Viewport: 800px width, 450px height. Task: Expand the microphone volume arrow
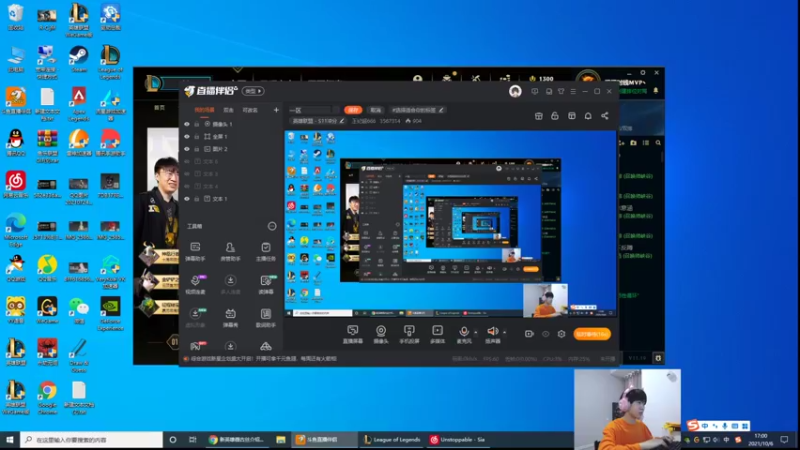(476, 332)
